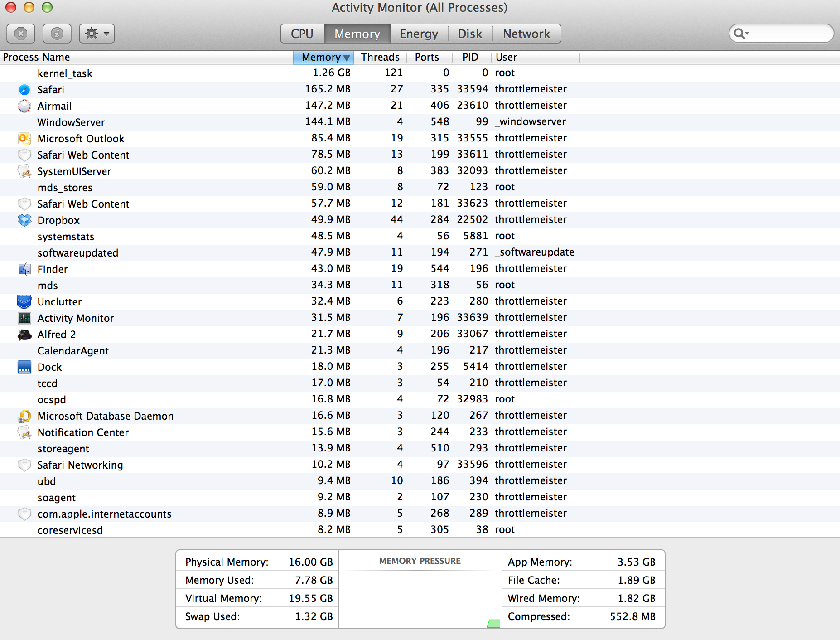Click Finder's 43.0 MB memory value
This screenshot has height=640, width=840.
(x=331, y=268)
